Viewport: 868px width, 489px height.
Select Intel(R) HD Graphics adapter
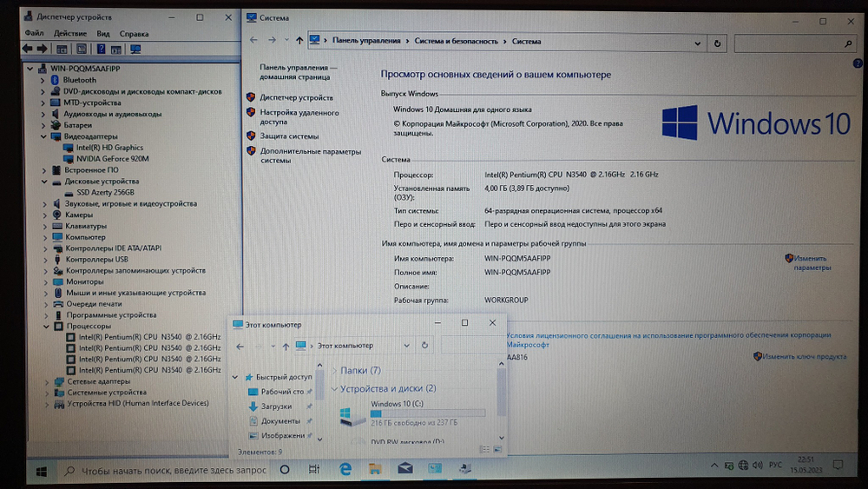(109, 148)
